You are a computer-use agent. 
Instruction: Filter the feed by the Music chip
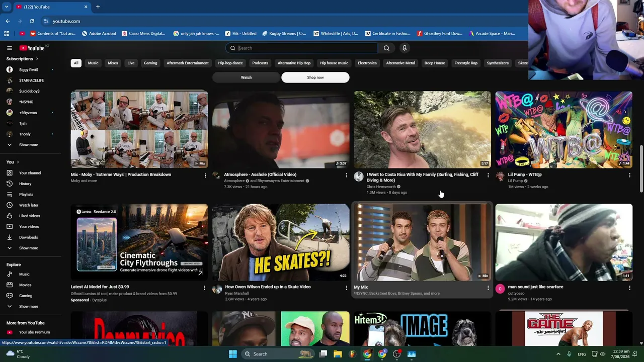coord(93,63)
